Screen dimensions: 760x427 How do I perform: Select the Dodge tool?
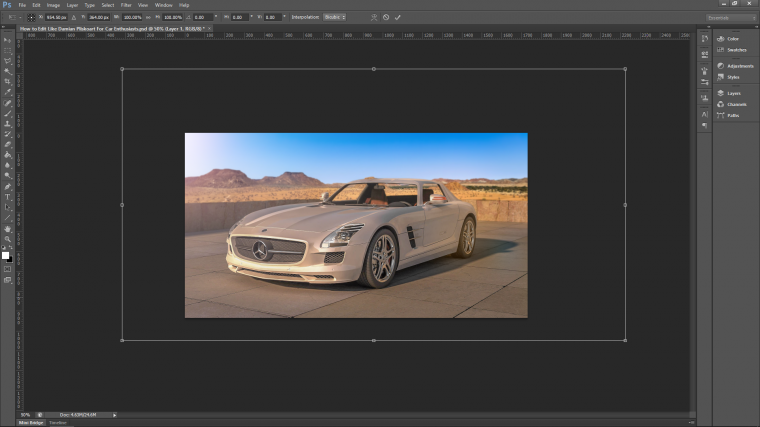[x=7, y=176]
